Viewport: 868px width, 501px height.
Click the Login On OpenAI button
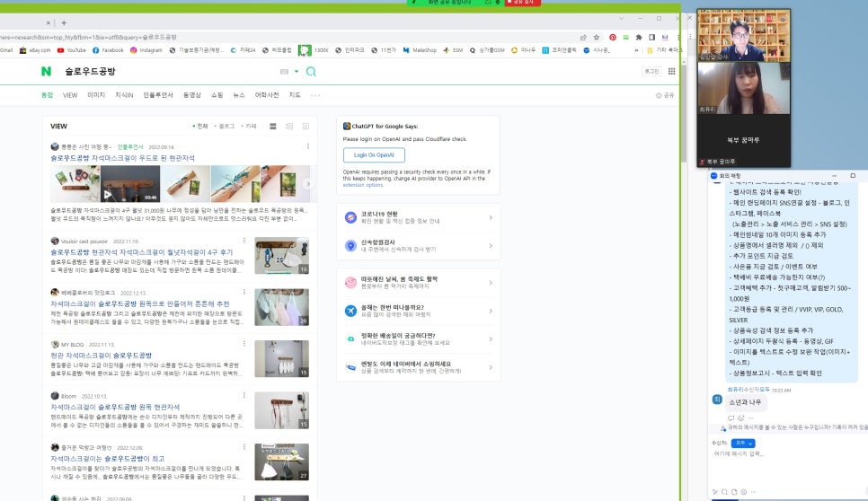374,154
